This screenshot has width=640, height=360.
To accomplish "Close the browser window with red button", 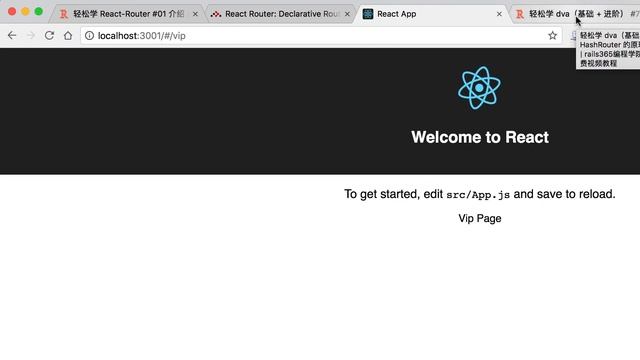I will pyautogui.click(x=12, y=11).
